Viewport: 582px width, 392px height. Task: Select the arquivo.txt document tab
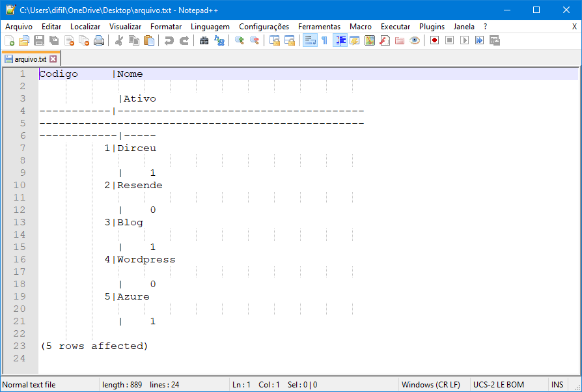click(31, 59)
